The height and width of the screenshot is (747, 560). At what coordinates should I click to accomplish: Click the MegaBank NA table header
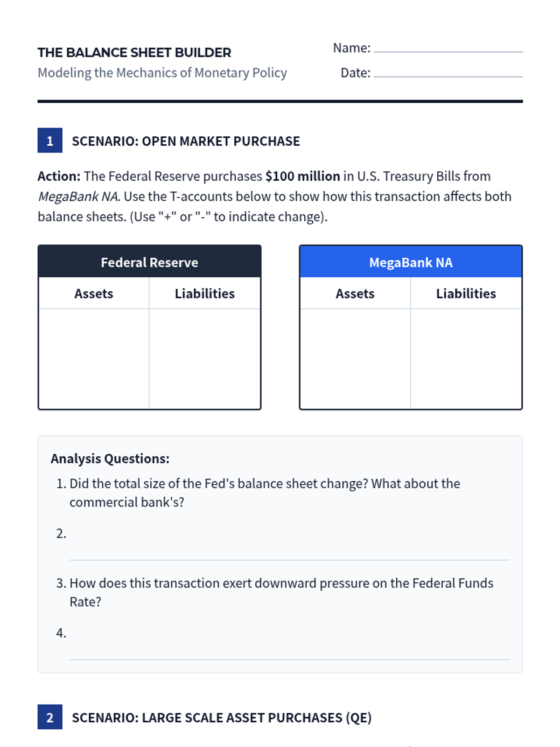[x=410, y=262]
